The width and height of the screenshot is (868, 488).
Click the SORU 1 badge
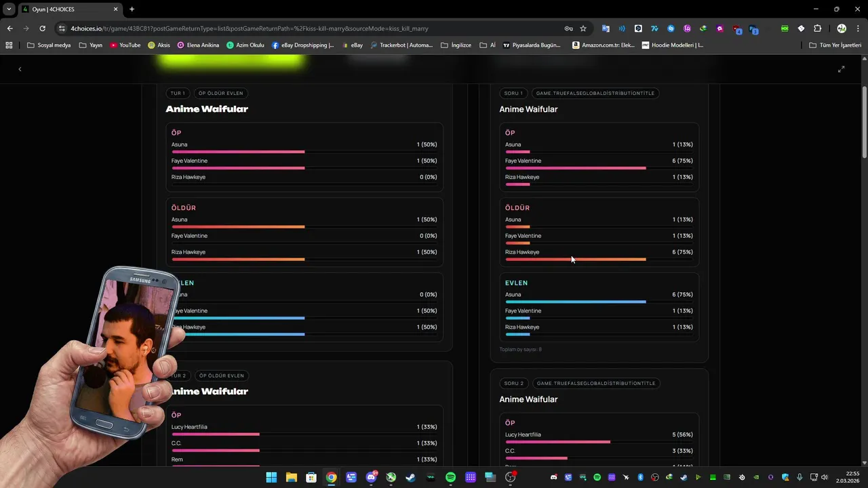click(x=513, y=93)
